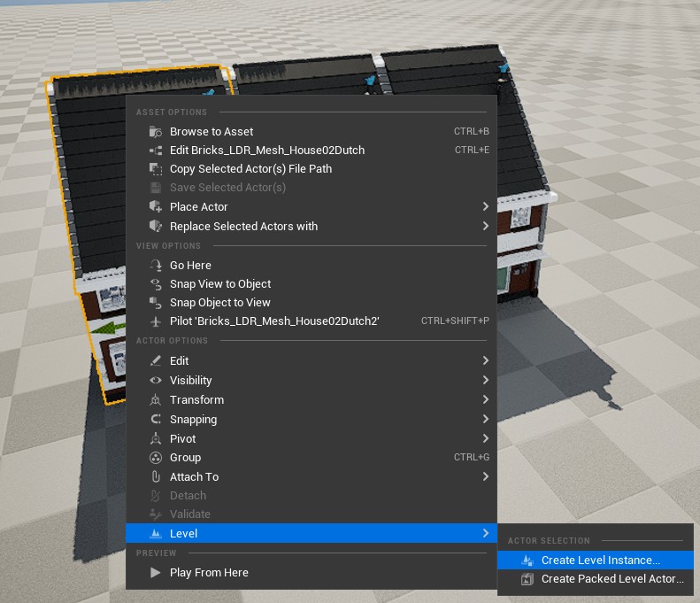This screenshot has width=700, height=603.
Task: Click the Snap View to Object icon
Action: [x=156, y=283]
